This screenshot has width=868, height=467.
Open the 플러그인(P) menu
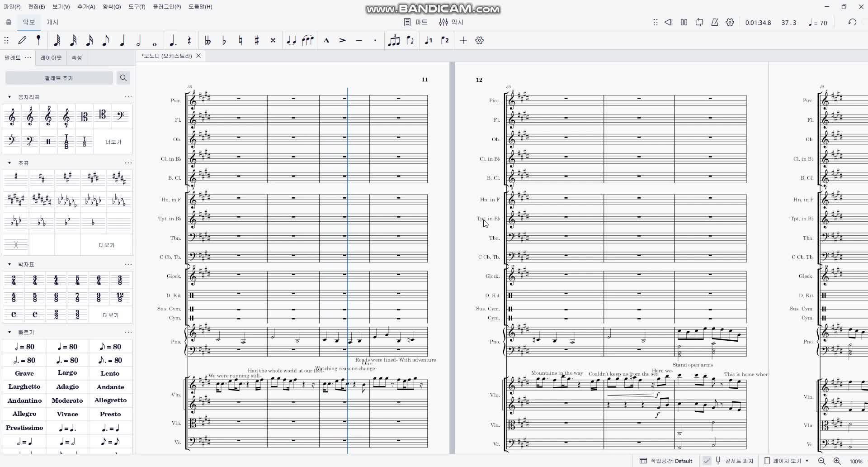[x=166, y=7]
